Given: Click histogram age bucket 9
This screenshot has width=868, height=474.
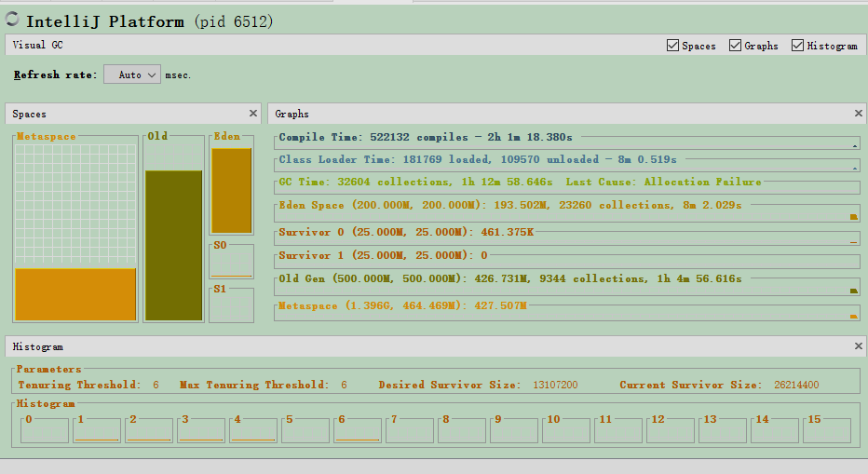Looking at the screenshot, I should point(514,429).
